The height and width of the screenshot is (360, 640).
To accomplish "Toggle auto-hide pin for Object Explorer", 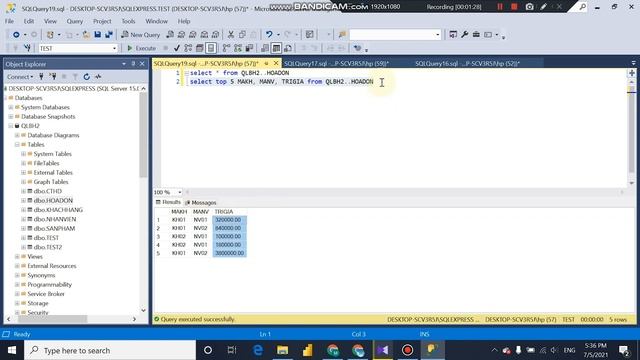I will (133, 64).
